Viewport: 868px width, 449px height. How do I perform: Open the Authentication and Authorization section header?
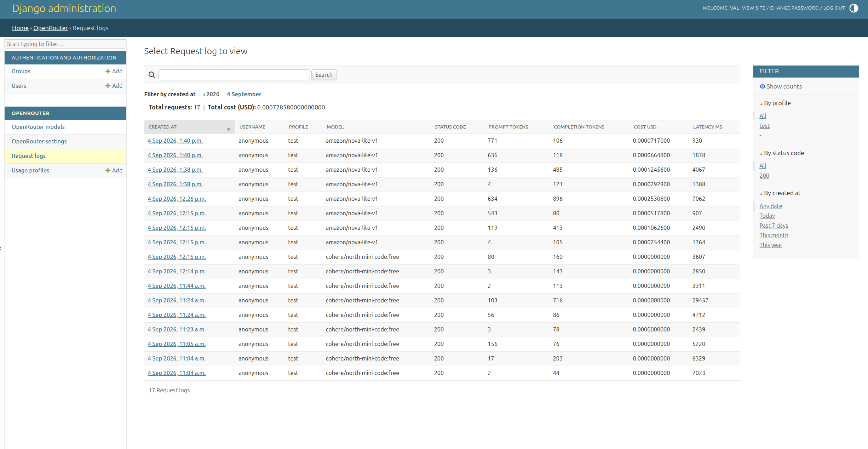click(64, 58)
